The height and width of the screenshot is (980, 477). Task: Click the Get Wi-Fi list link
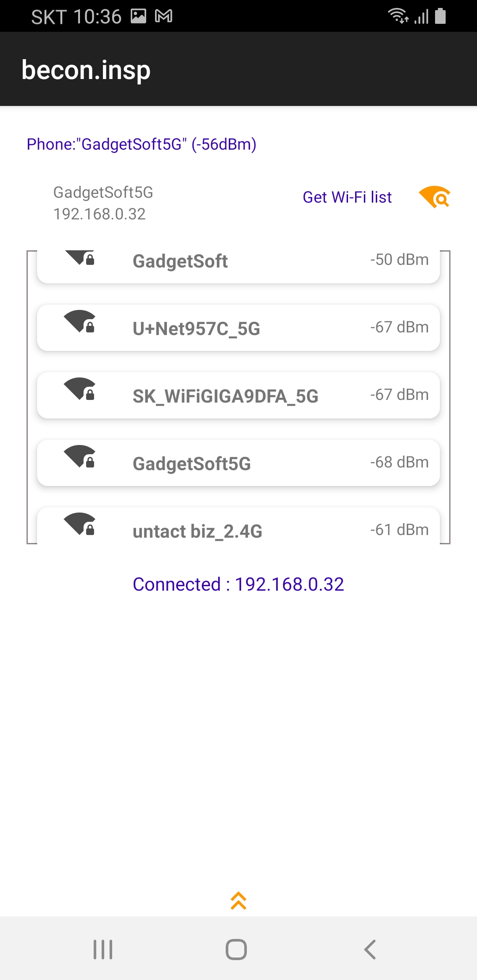pyautogui.click(x=347, y=197)
